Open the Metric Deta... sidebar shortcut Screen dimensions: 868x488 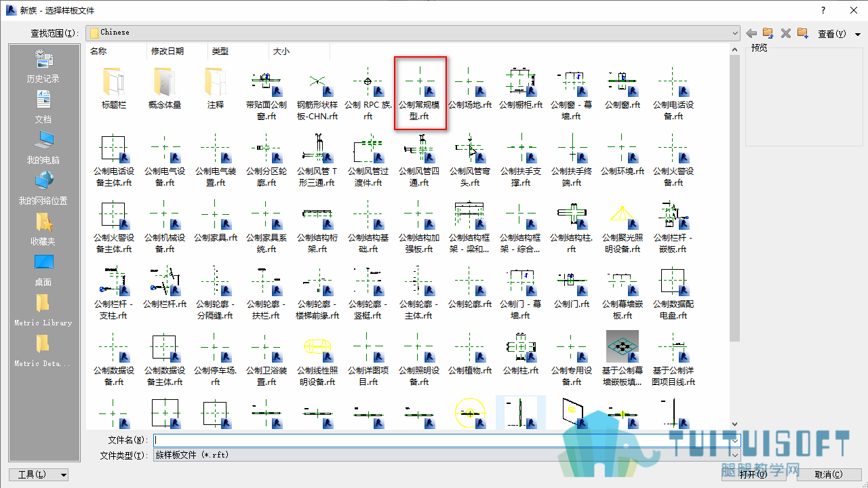[x=43, y=351]
